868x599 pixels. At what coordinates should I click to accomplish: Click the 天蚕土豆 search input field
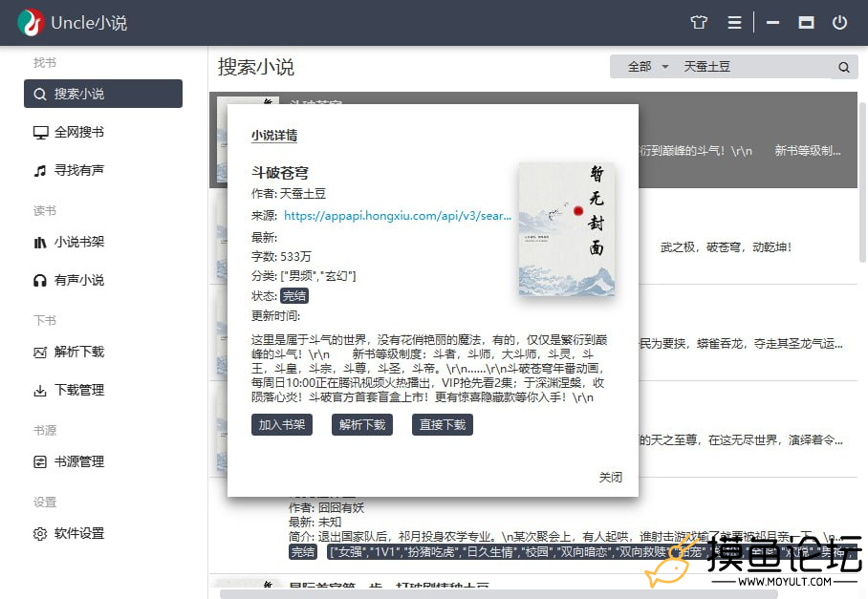[754, 67]
